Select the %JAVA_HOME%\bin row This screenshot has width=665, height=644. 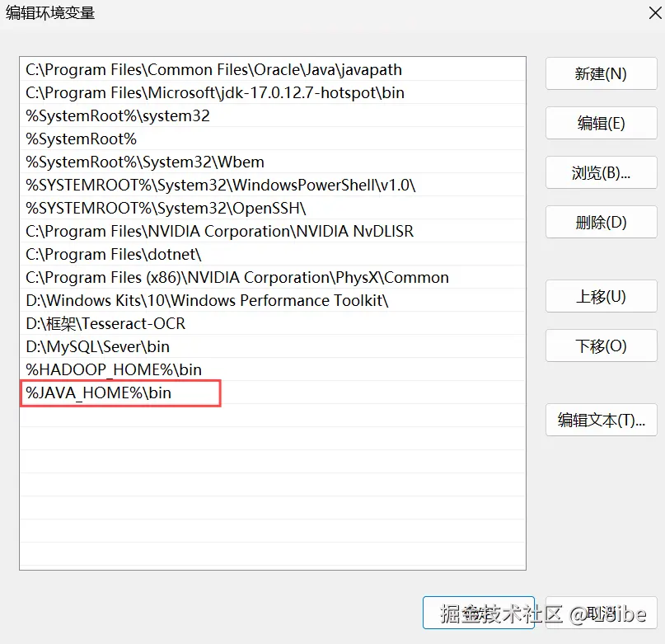pos(273,393)
